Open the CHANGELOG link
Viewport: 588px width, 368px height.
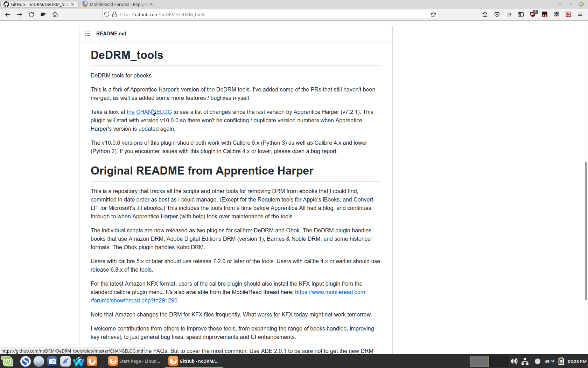(149, 112)
